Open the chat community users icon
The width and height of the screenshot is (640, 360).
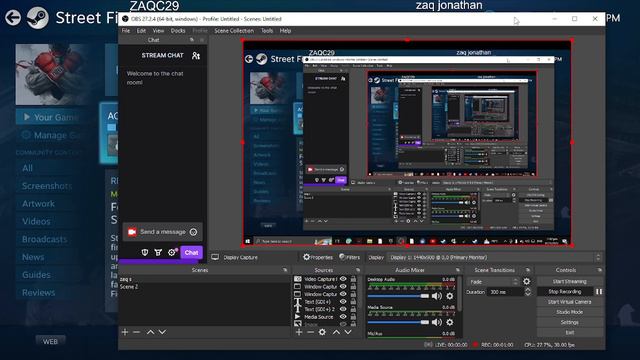coord(196,56)
